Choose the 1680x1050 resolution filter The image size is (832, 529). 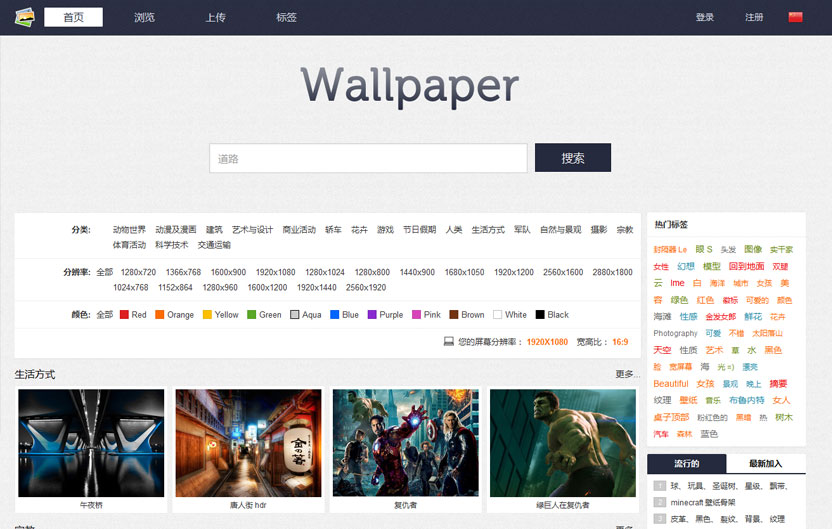pos(464,272)
